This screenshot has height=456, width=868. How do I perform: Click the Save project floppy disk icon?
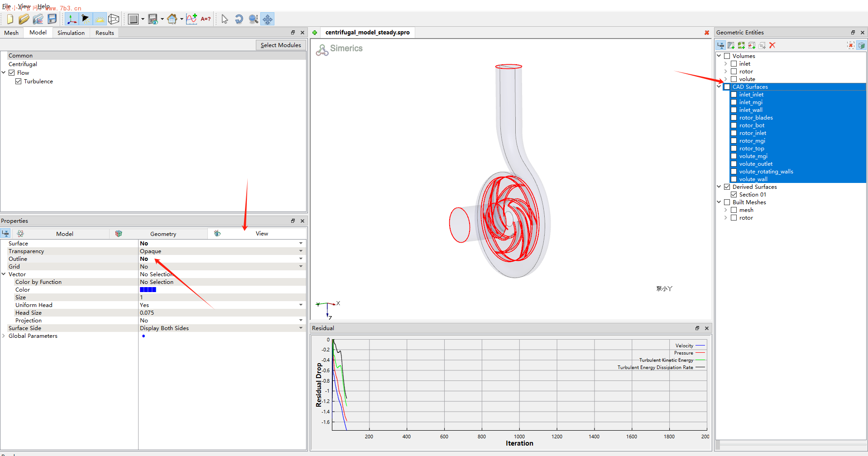pyautogui.click(x=52, y=19)
